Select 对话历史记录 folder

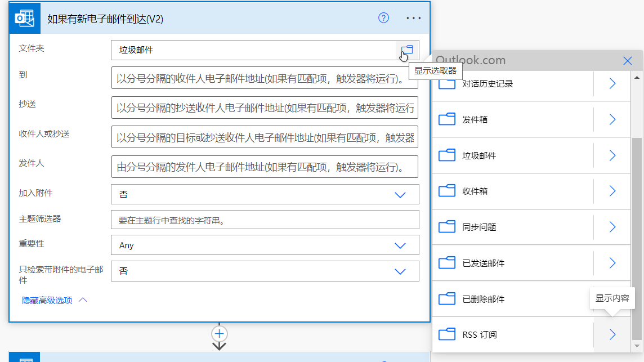[x=487, y=84]
